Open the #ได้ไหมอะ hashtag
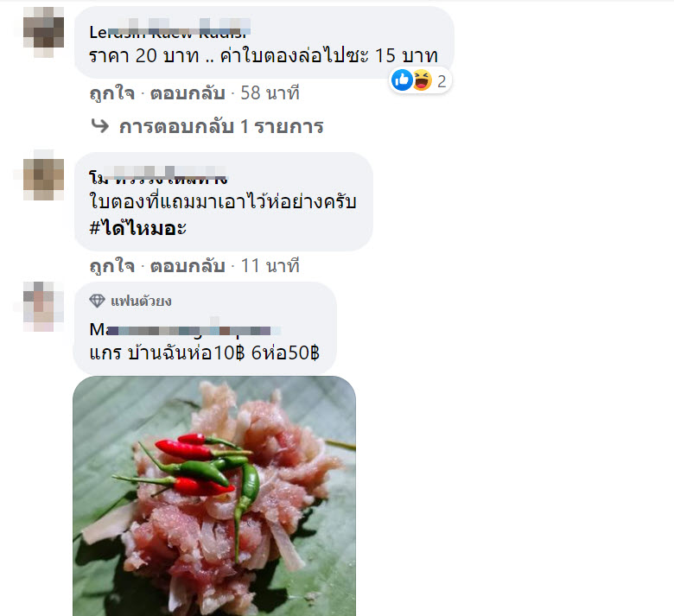The width and height of the screenshot is (674, 616). point(137,228)
